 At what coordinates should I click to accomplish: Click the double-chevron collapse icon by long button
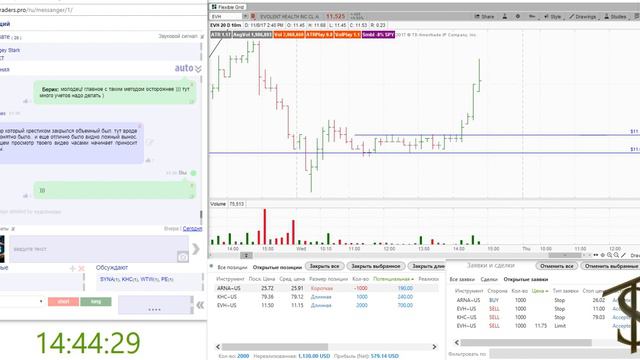coord(200,304)
